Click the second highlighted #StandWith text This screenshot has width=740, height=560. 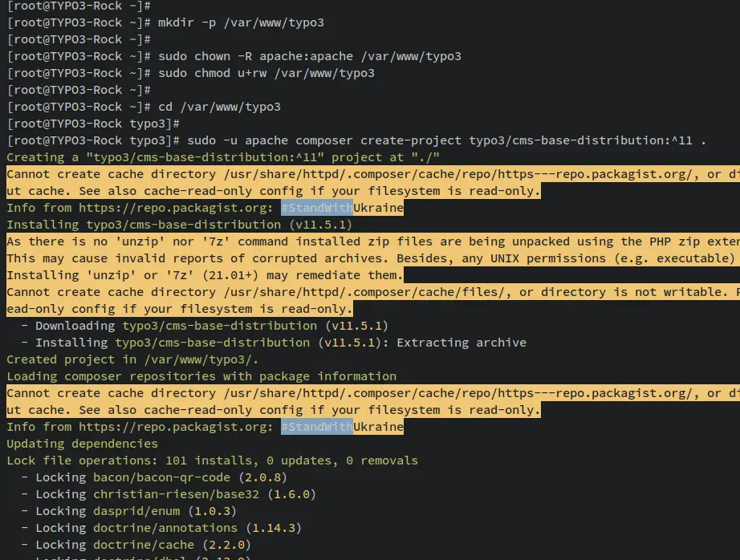(316, 427)
